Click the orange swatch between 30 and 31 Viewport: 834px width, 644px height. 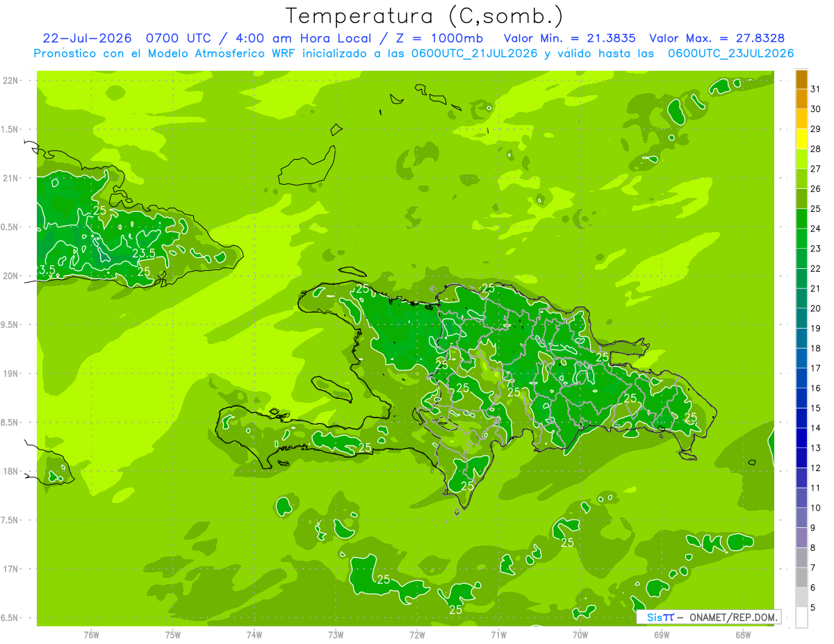click(x=801, y=99)
